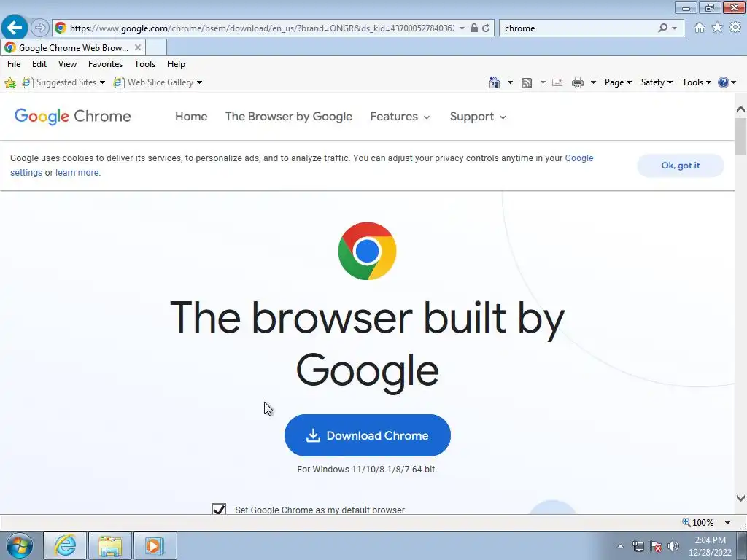Expand Support menu on Chrome site
Viewport: 747px width, 560px height.
click(478, 117)
